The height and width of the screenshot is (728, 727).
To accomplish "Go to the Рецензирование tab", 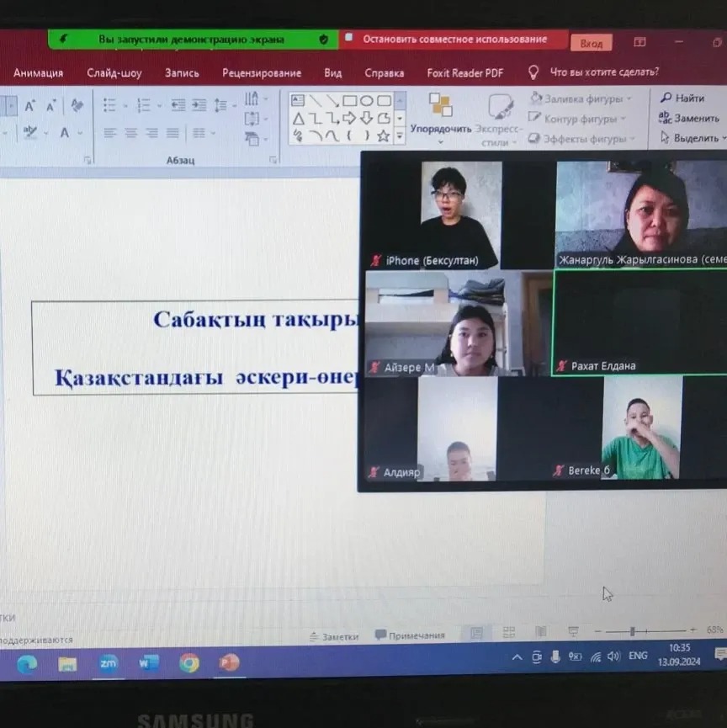I will pos(262,73).
